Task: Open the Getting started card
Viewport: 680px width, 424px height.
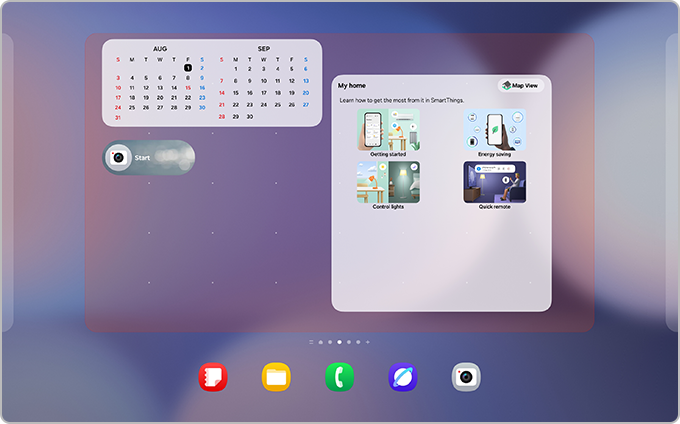Action: (x=388, y=133)
